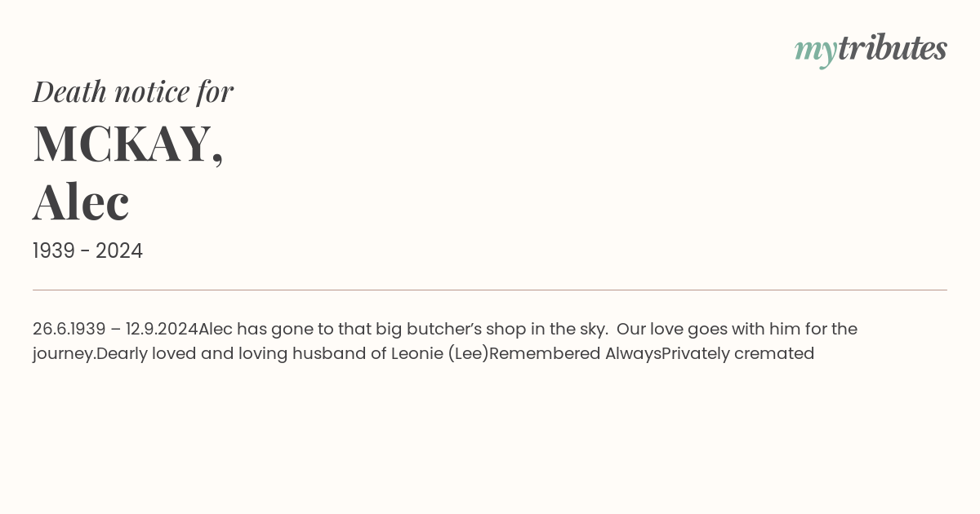Click the word "journey" in second line
This screenshot has width=980, height=514.
(62, 353)
